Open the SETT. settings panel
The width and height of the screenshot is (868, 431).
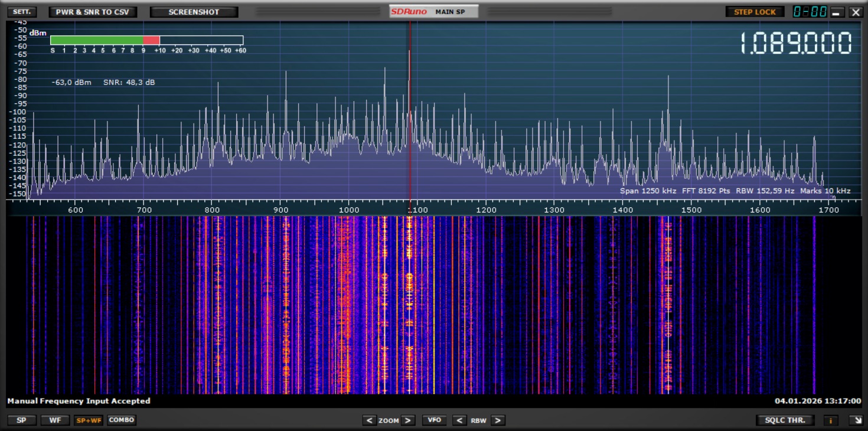[22, 12]
